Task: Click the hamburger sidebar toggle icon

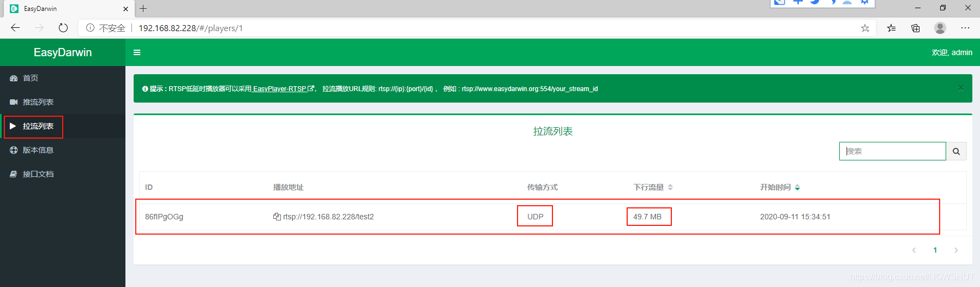Action: point(137,52)
